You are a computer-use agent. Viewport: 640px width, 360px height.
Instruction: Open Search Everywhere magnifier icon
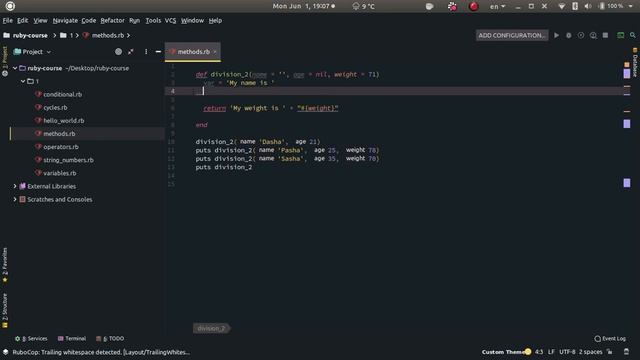click(633, 36)
